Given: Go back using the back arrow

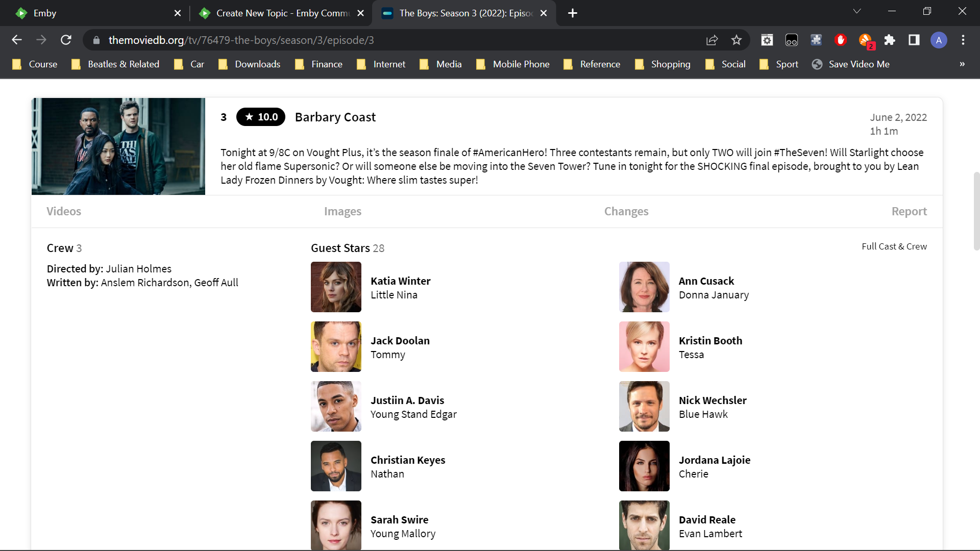Looking at the screenshot, I should pyautogui.click(x=17, y=40).
